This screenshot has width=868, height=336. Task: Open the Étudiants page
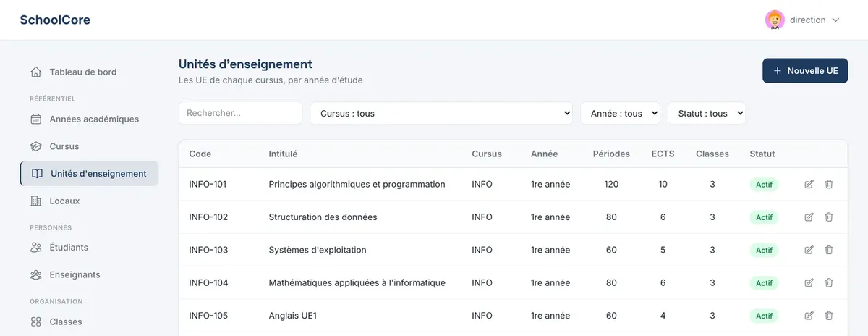click(x=89, y=248)
